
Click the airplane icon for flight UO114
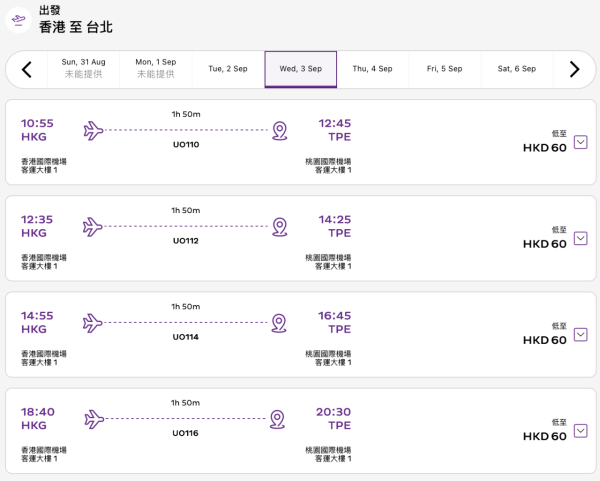[93, 323]
